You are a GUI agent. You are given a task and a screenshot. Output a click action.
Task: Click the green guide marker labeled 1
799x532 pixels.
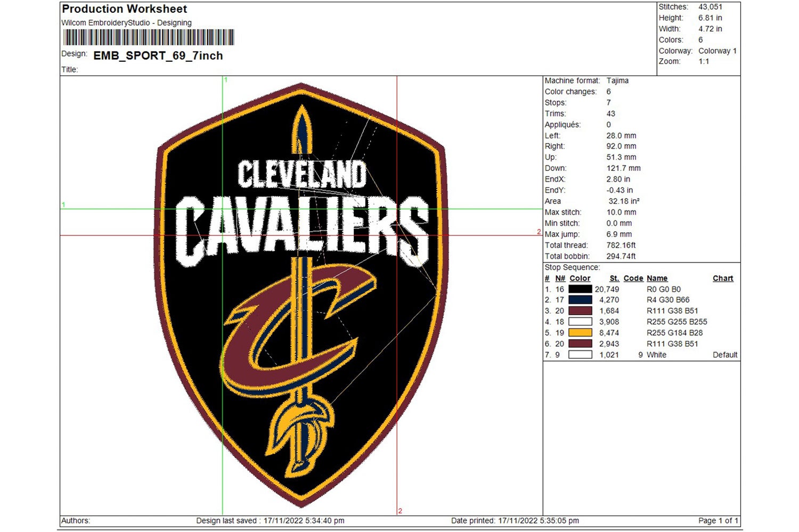point(225,80)
